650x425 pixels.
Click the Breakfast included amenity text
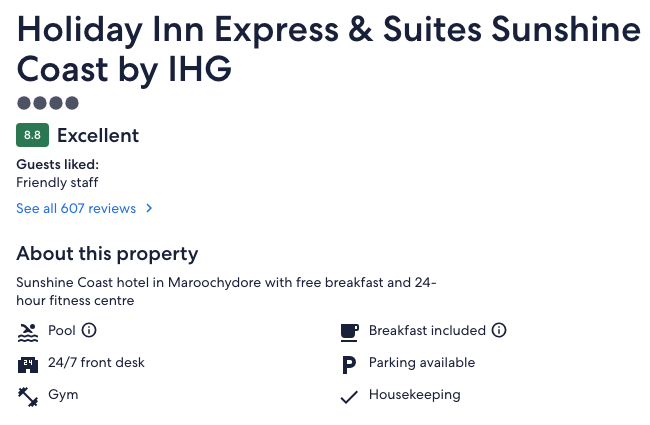[x=427, y=330]
